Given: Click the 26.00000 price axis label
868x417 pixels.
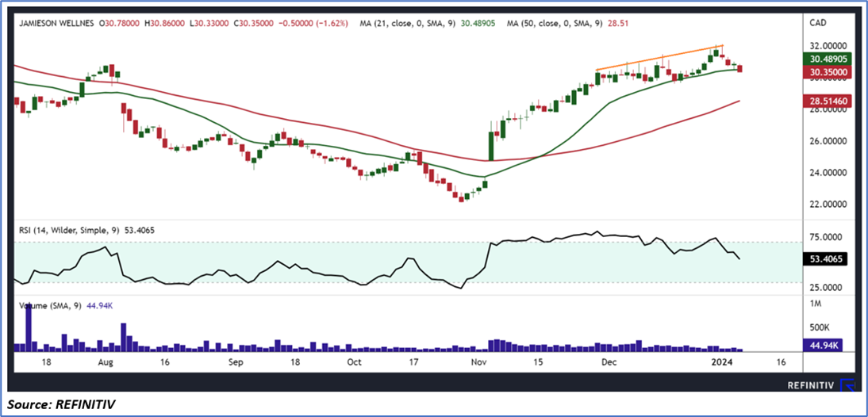Looking at the screenshot, I should tap(827, 141).
